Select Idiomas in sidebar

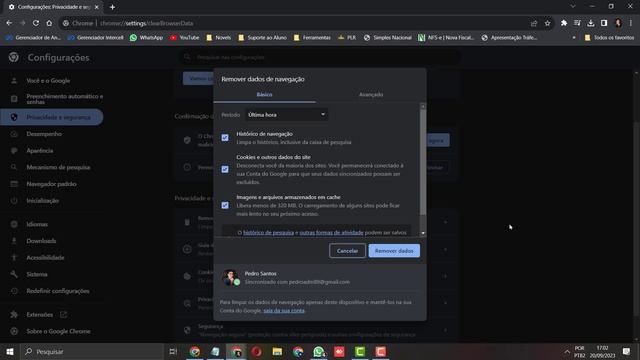37,224
